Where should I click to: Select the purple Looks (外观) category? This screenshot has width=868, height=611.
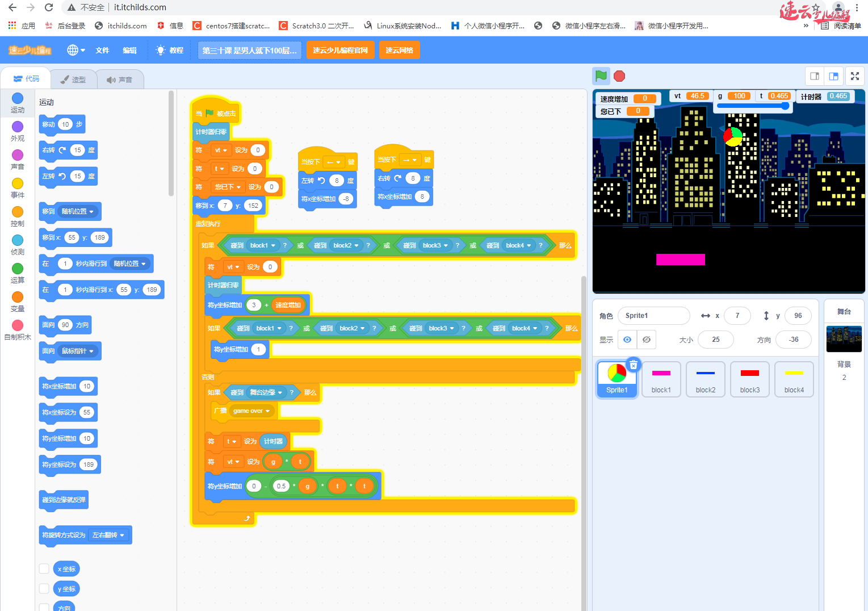coord(18,131)
